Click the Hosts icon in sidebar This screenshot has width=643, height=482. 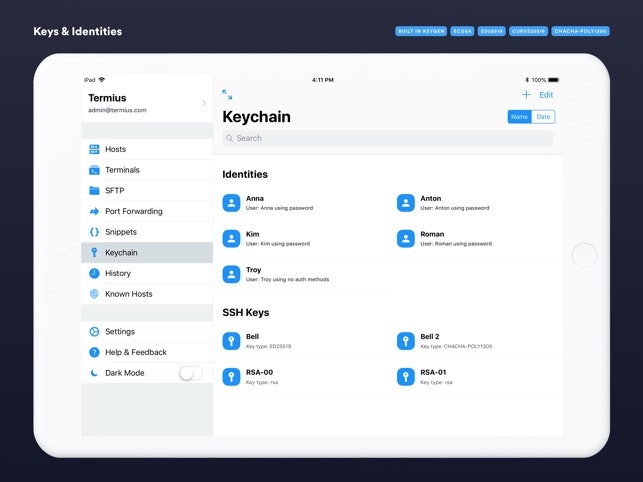pos(94,149)
